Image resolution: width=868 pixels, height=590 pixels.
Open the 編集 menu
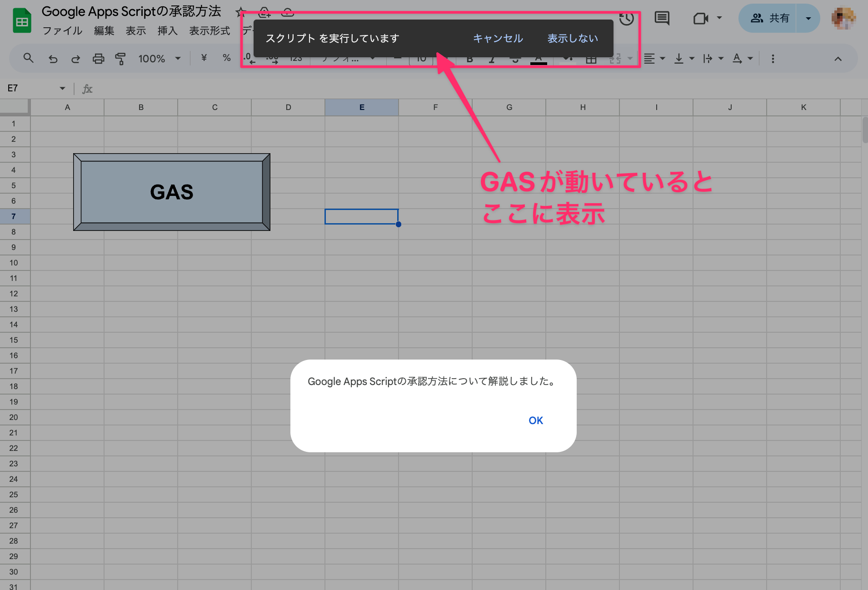tap(104, 31)
